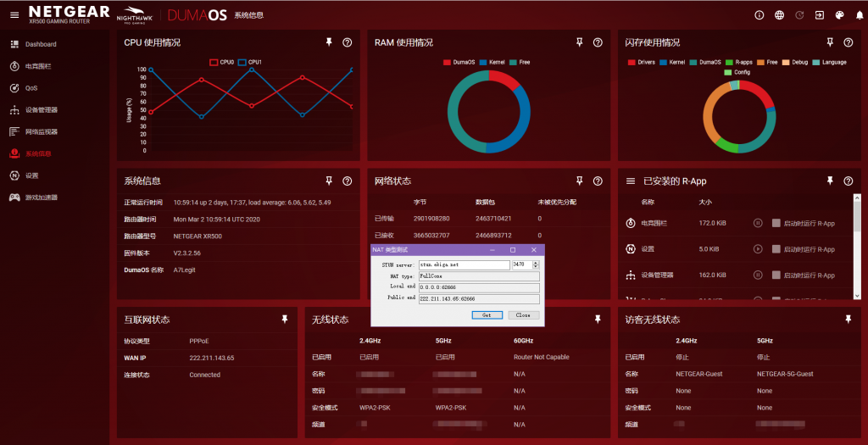Pin the 互联网状态 panel
Screen dimensions: 868x445
point(285,319)
